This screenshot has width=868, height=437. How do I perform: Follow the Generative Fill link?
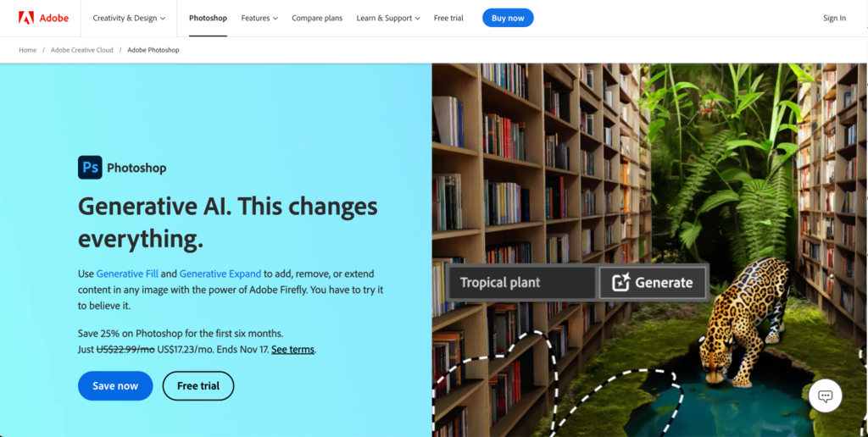127,274
